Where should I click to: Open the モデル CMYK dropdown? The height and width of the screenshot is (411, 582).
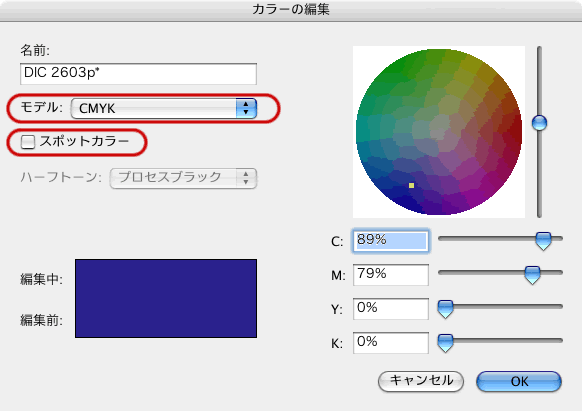(164, 108)
